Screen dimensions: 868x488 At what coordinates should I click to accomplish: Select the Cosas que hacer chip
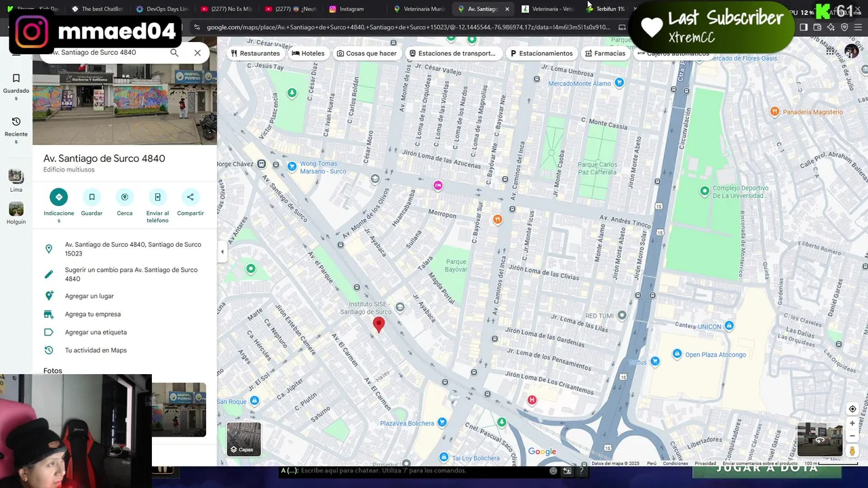[x=366, y=53]
